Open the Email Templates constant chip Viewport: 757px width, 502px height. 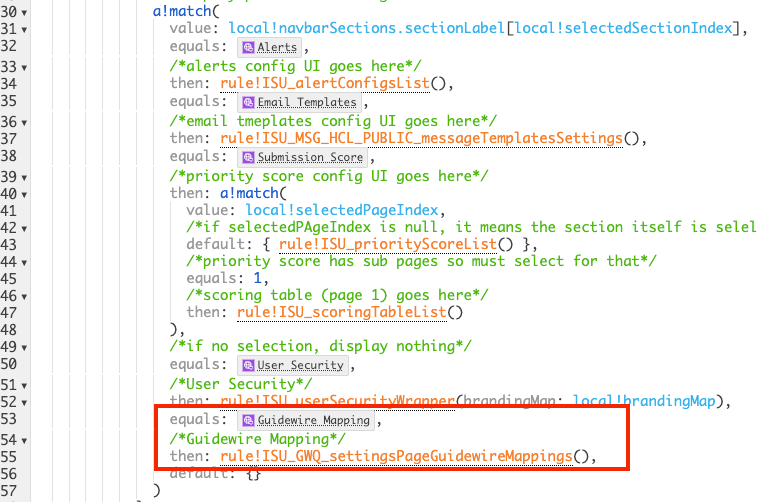pyautogui.click(x=299, y=102)
